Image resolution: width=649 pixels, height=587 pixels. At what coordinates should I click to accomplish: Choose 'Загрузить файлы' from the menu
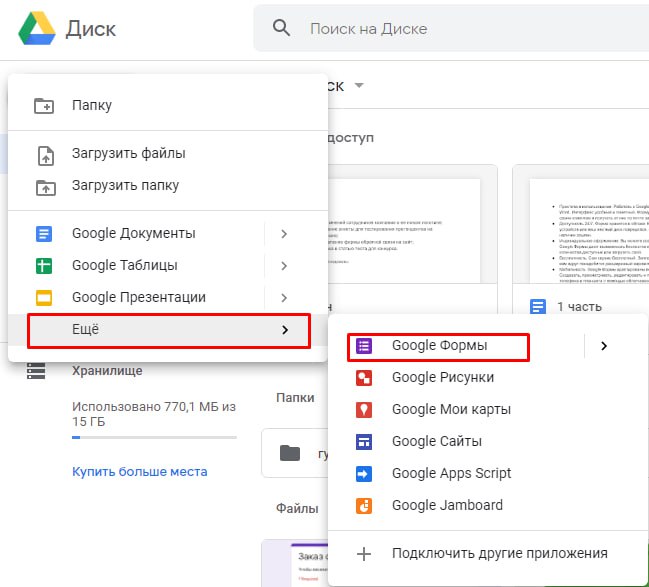(168, 153)
